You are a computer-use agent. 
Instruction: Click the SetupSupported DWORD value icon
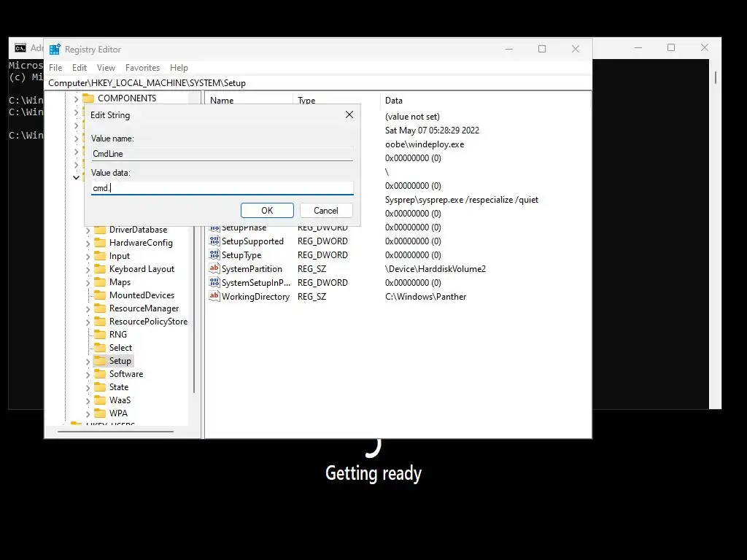(x=214, y=241)
